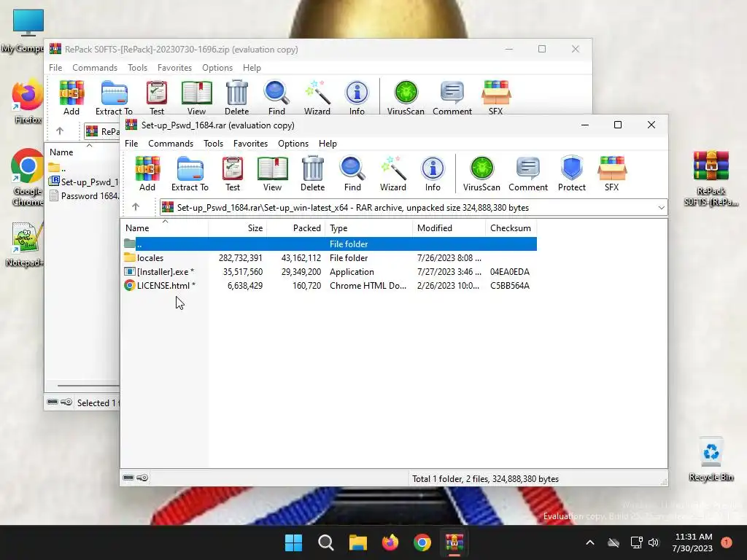
Task: Sort by Name column in Set-up_Pswd_1684.rar window
Action: (164, 228)
